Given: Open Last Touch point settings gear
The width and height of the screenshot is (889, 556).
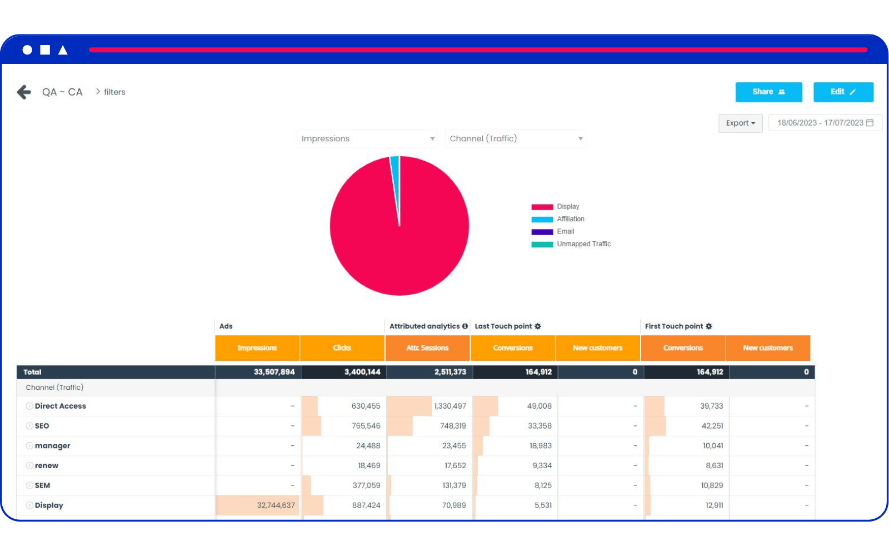Looking at the screenshot, I should [537, 326].
